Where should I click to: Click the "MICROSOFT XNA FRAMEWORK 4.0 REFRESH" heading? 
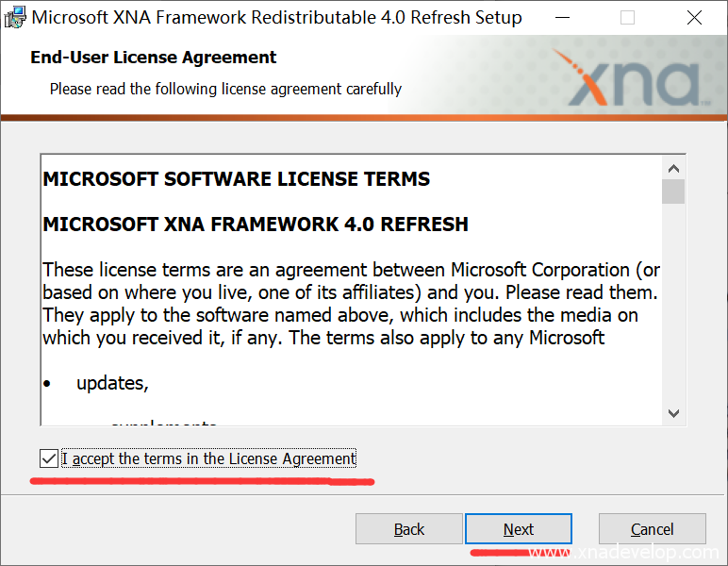coord(256,225)
